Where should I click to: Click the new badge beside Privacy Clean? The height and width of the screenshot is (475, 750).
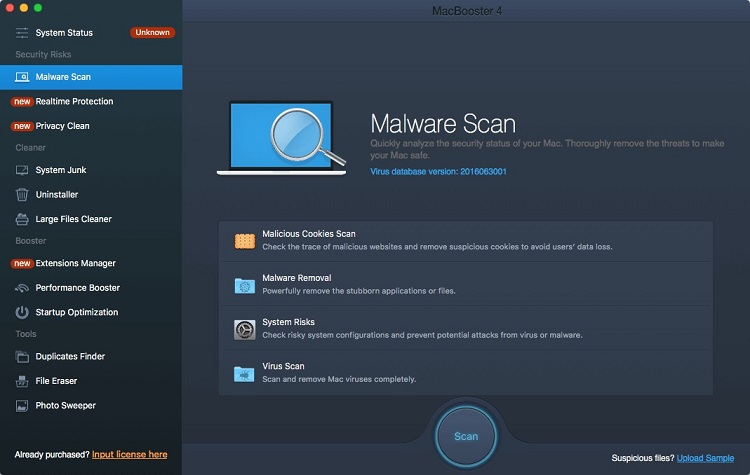click(x=22, y=126)
